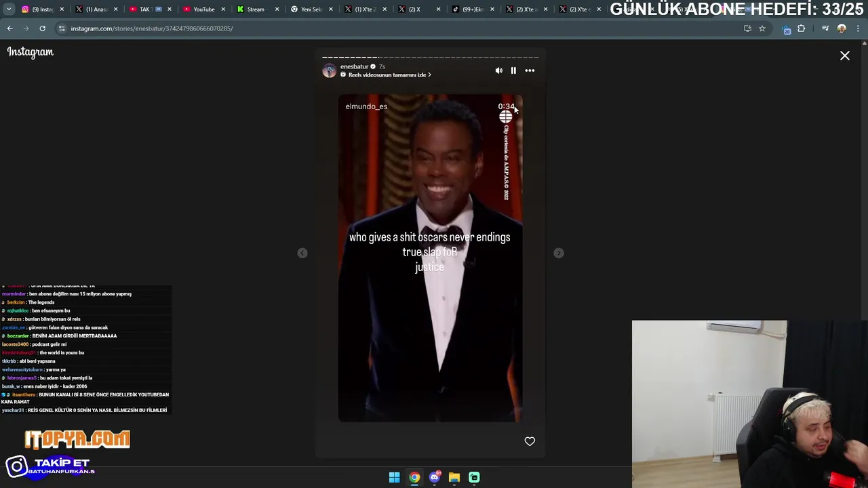Open Discord from the taskbar
This screenshot has height=488, width=868.
pyautogui.click(x=435, y=477)
